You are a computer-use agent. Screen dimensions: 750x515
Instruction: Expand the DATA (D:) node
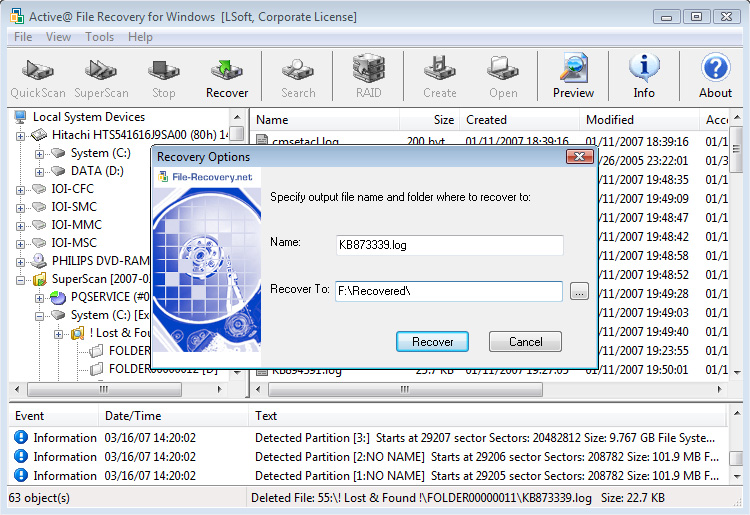pos(39,172)
